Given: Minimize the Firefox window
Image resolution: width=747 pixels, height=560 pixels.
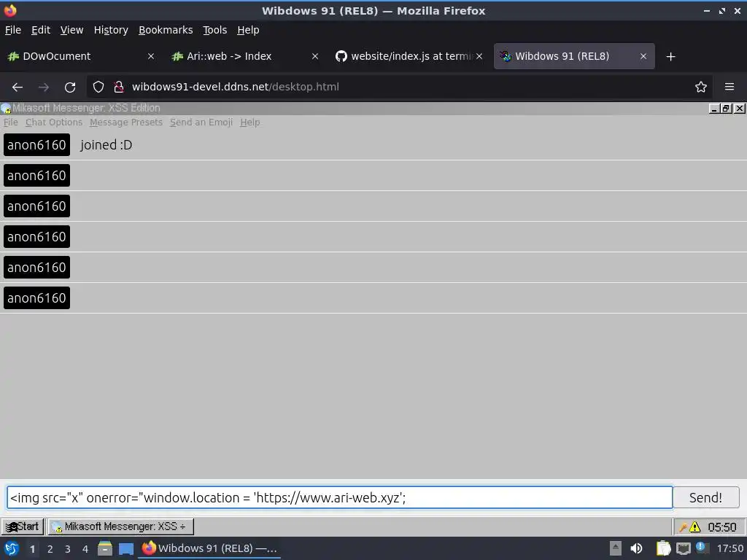Looking at the screenshot, I should [706, 10].
